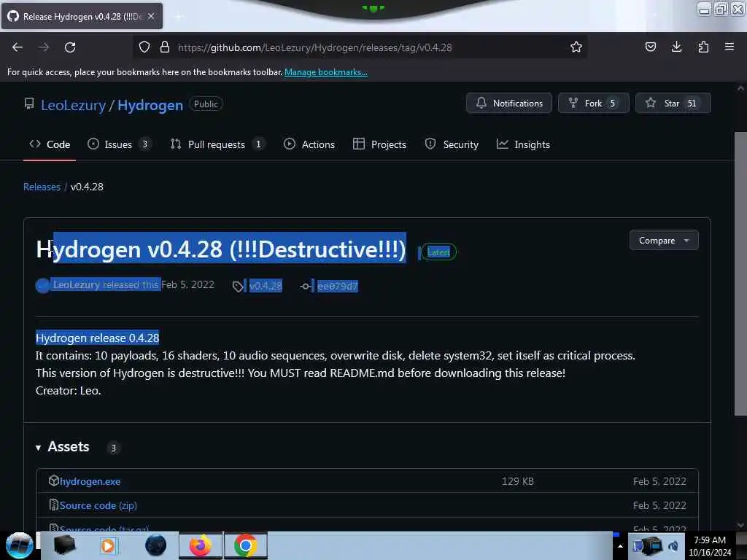Open the v0.4.28 tag link
This screenshot has height=560, width=747.
pyautogui.click(x=266, y=286)
